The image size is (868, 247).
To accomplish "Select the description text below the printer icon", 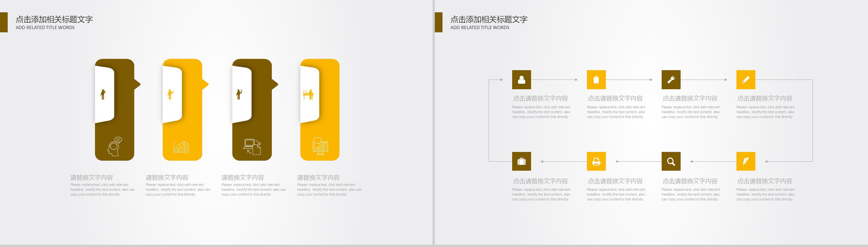I will click(616, 195).
